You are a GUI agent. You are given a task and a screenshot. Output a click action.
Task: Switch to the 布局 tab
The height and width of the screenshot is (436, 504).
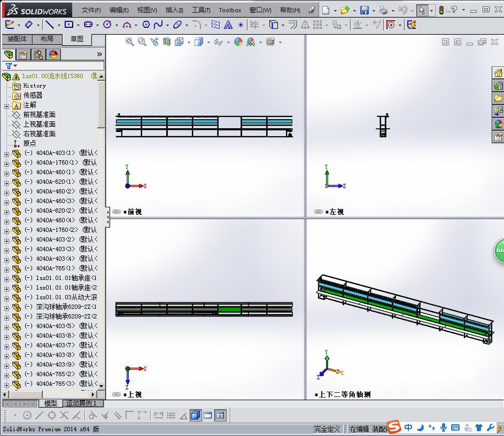coord(47,39)
